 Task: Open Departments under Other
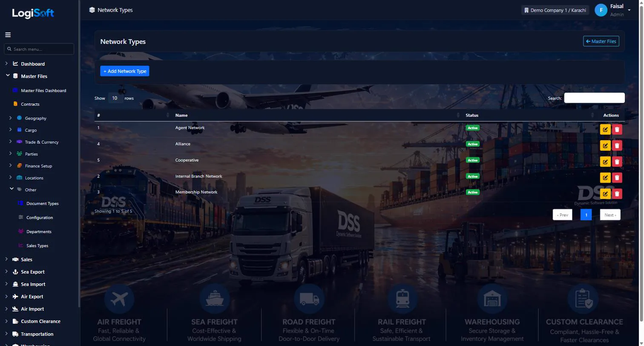point(39,232)
